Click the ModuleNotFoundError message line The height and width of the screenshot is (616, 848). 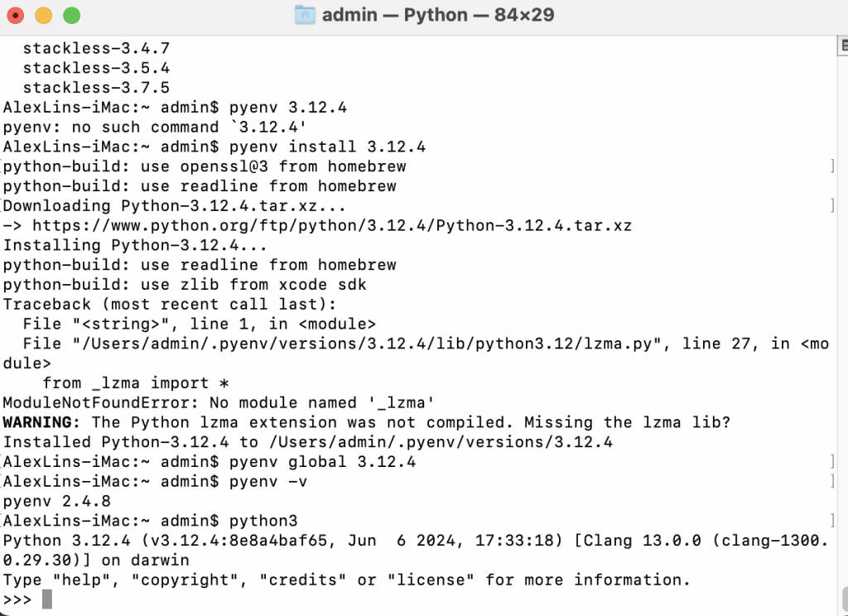pos(219,402)
